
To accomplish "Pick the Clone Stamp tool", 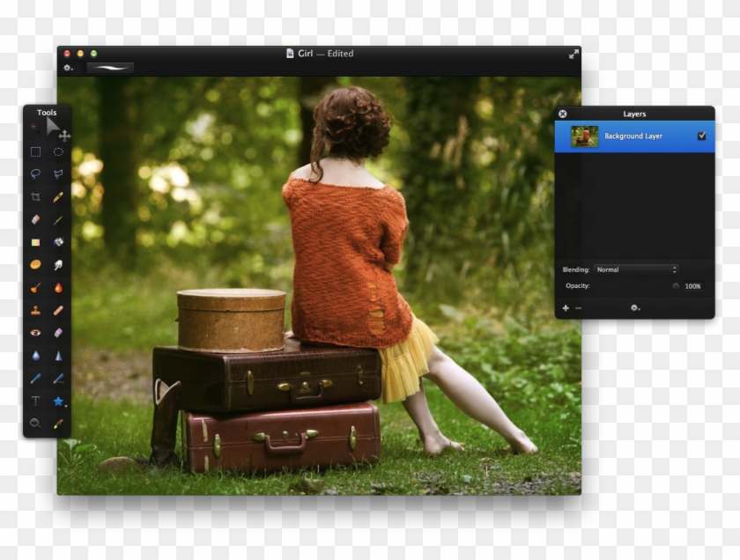I will tap(35, 310).
